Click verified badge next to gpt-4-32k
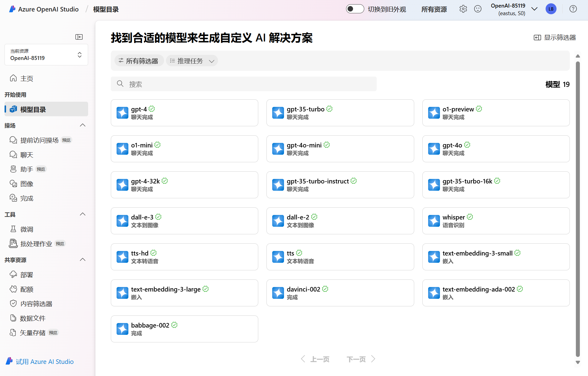 (165, 181)
